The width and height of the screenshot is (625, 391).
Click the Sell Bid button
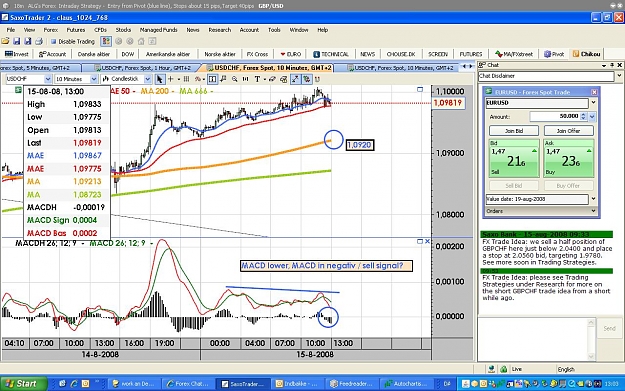point(514,186)
